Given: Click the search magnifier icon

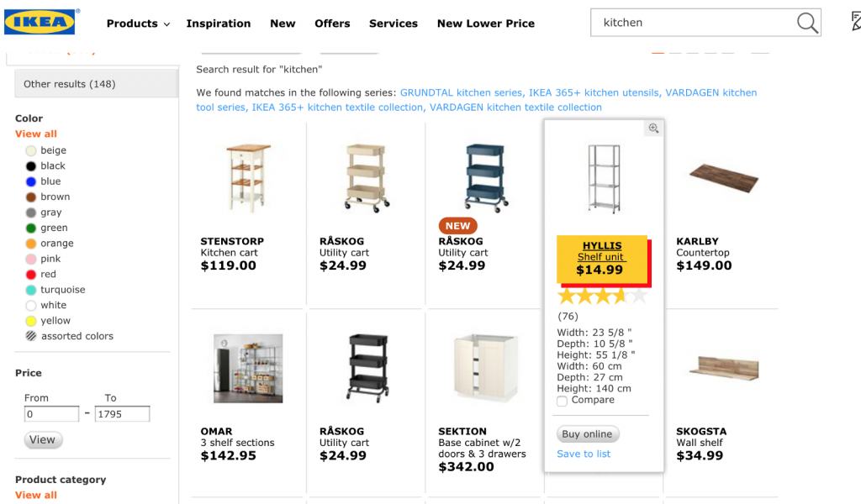Looking at the screenshot, I should tap(807, 24).
